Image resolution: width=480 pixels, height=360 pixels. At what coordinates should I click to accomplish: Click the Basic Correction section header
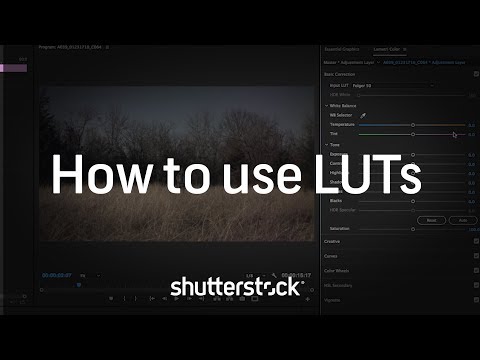(x=339, y=74)
